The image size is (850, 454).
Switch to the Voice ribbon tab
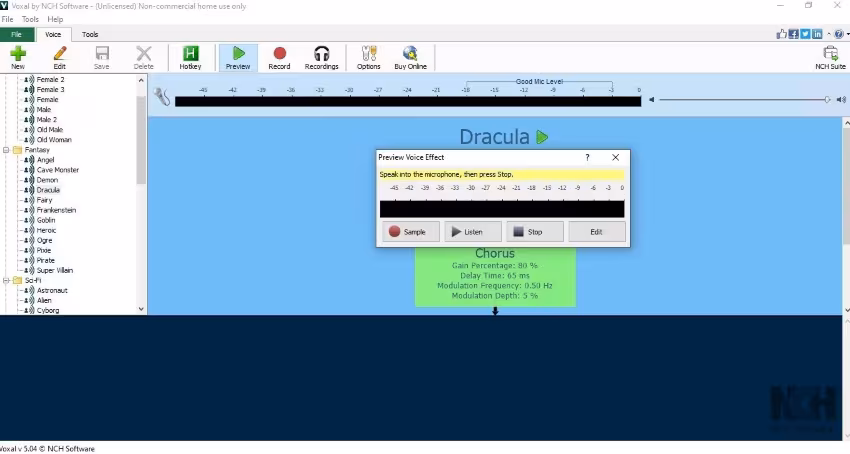tap(53, 34)
